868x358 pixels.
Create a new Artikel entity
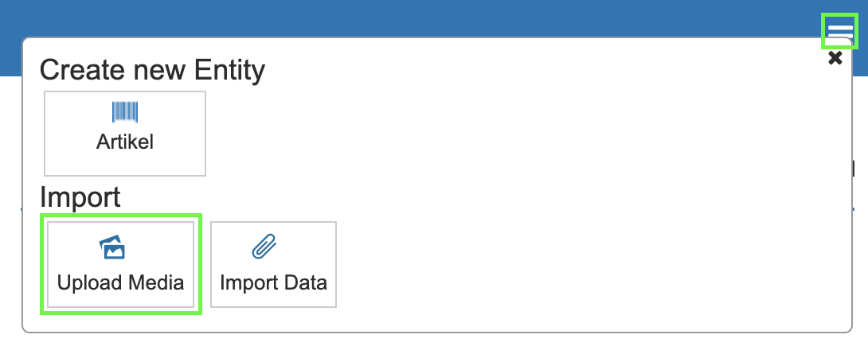click(125, 133)
